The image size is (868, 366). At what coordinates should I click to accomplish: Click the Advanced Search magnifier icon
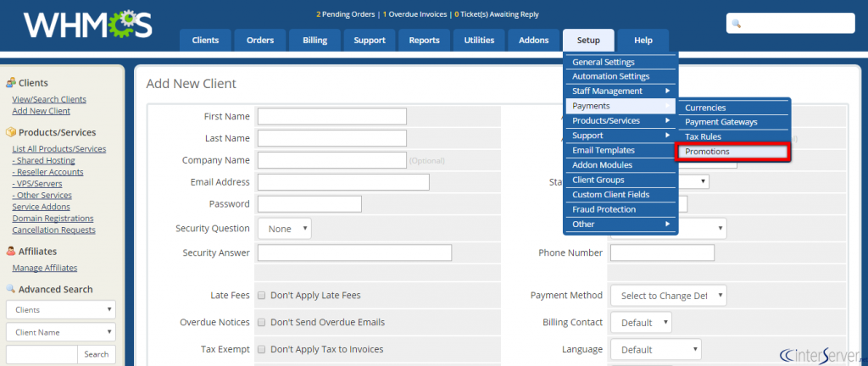click(10, 289)
